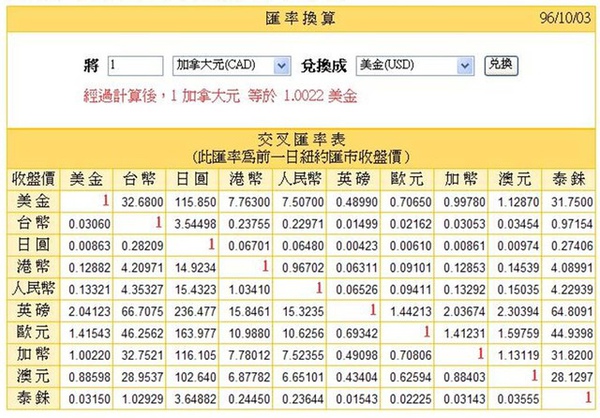This screenshot has height=418, width=600.
Task: Click the cell value 1.59759
Action: (518, 333)
